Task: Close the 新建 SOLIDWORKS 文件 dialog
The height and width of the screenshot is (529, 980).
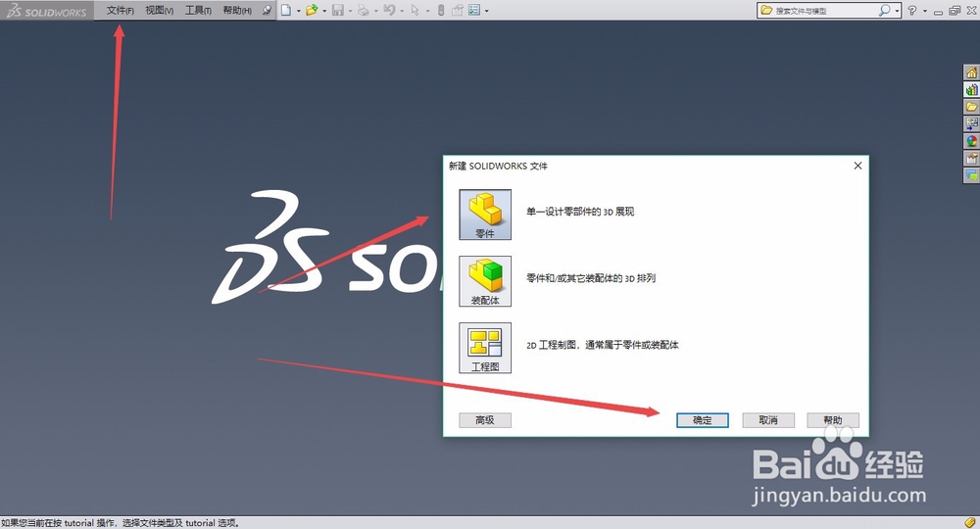Action: click(x=857, y=166)
